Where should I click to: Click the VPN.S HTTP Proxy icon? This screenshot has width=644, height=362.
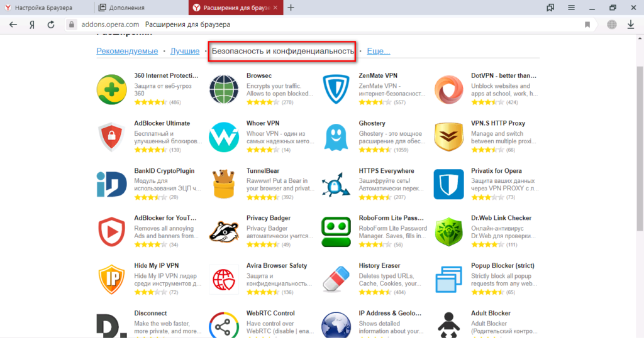coord(448,137)
